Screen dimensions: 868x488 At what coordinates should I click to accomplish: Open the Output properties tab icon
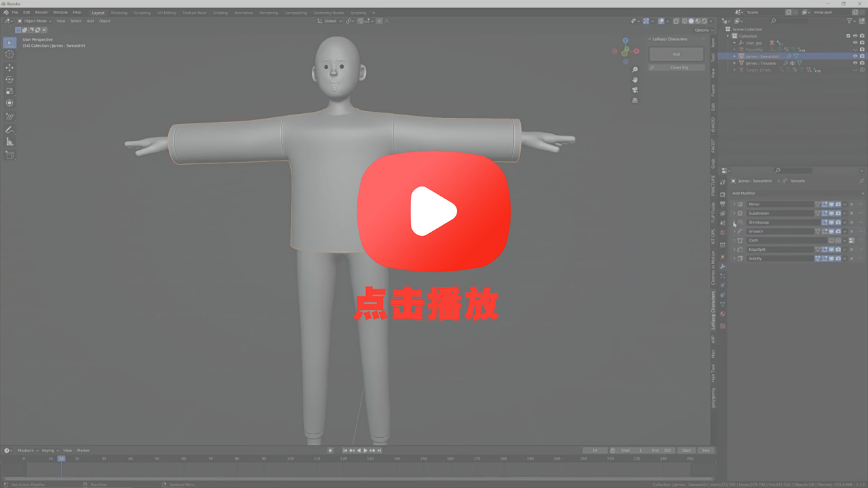pyautogui.click(x=723, y=204)
